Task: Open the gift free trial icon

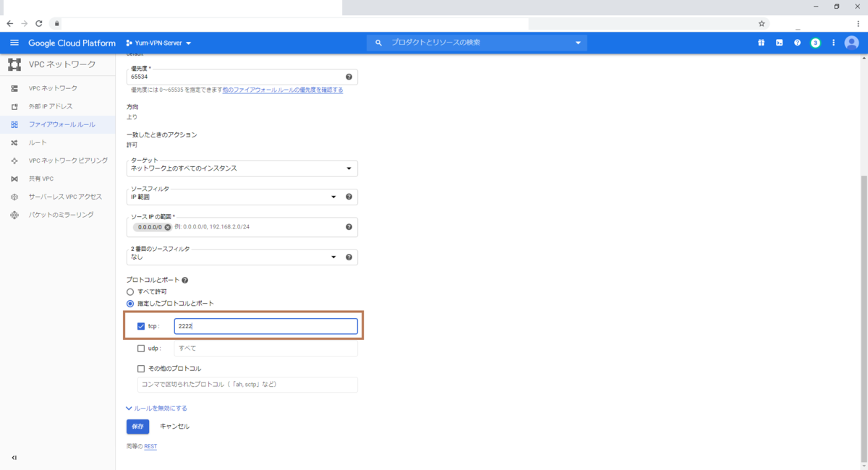Action: click(761, 43)
